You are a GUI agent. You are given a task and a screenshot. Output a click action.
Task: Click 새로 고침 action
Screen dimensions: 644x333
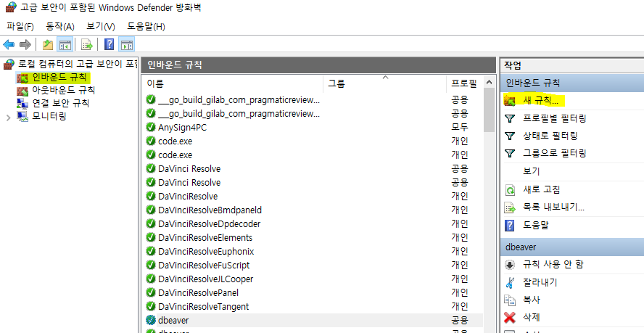click(541, 189)
